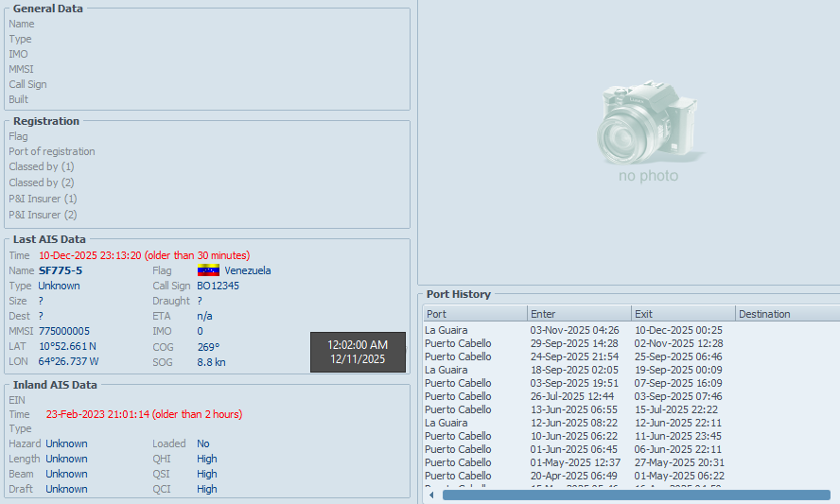Click the left scroll arrow of Port History
The width and height of the screenshot is (840, 504).
pos(431,495)
